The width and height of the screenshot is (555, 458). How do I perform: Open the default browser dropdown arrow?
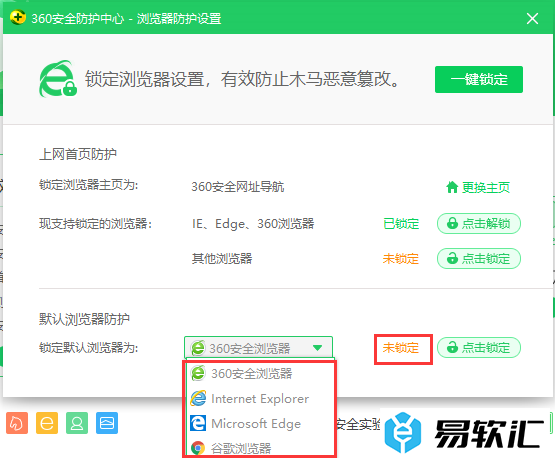[x=317, y=348]
